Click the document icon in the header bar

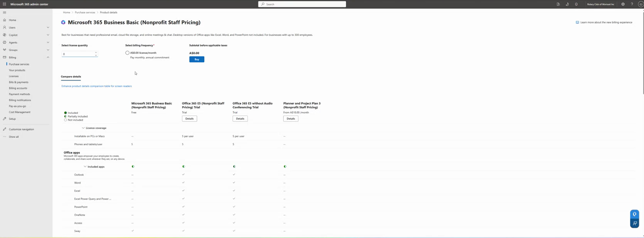pos(558,4)
